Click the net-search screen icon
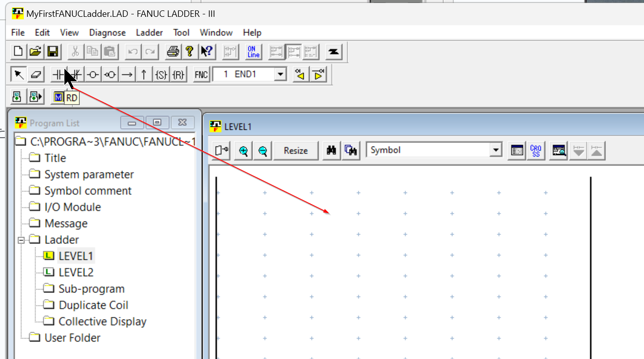Screen dimensions: 644x359 pyautogui.click(x=559, y=151)
